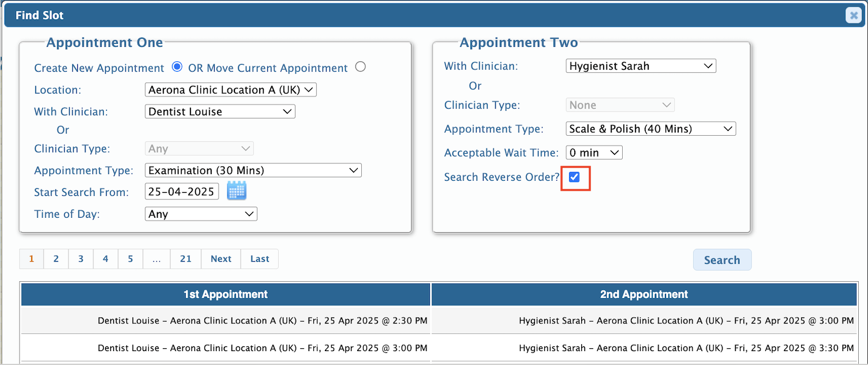Select Hygienist Sarah 3:00 PM slot
The image size is (868, 365).
click(x=644, y=321)
